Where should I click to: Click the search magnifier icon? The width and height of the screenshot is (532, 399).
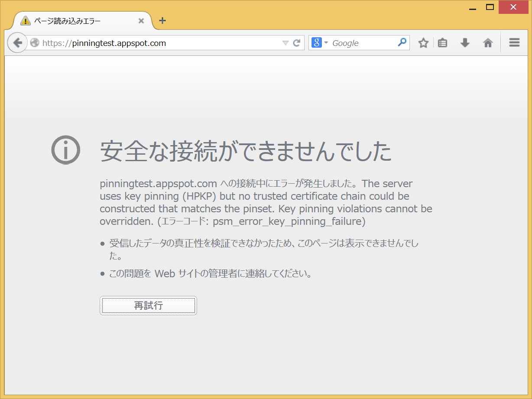pyautogui.click(x=402, y=42)
